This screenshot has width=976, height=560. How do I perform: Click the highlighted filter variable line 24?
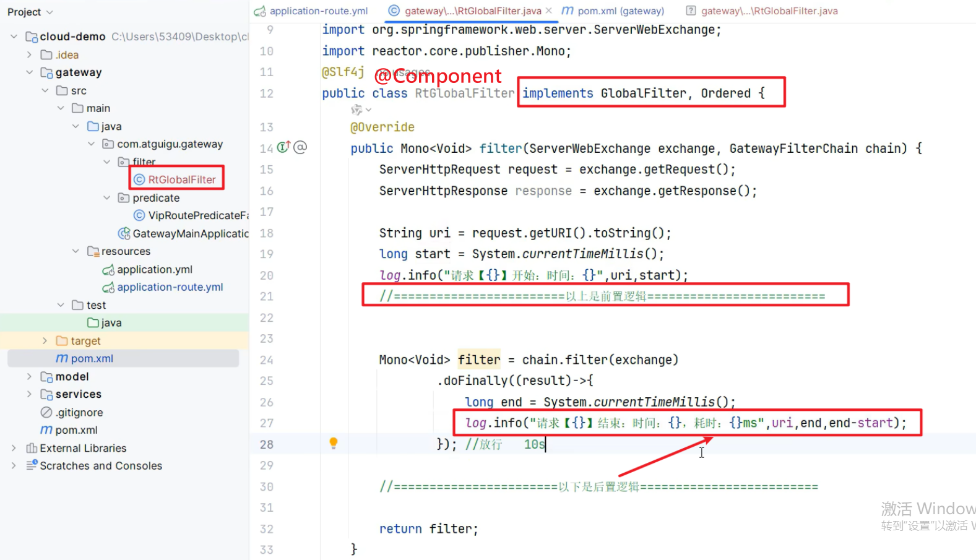pos(479,360)
